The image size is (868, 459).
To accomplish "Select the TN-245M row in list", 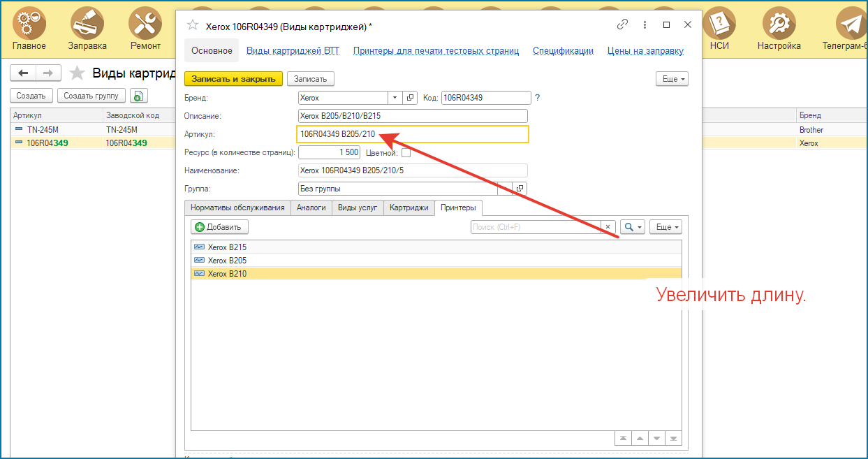I will point(93,130).
